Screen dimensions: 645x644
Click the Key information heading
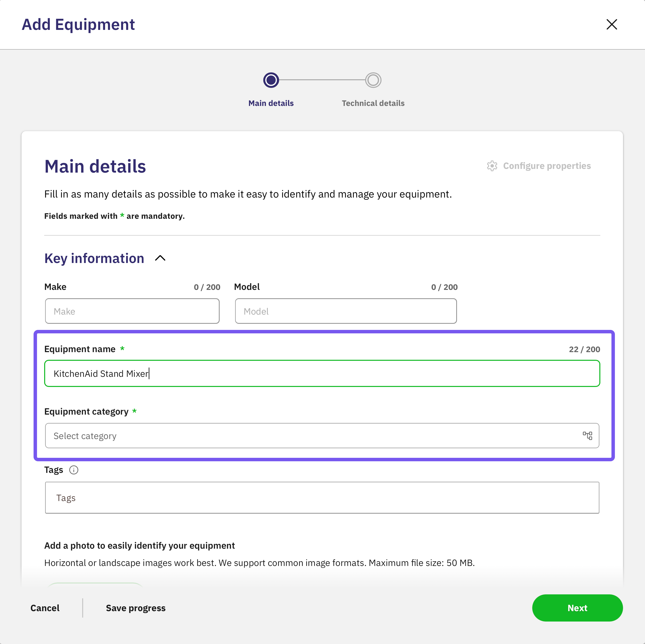click(x=94, y=258)
